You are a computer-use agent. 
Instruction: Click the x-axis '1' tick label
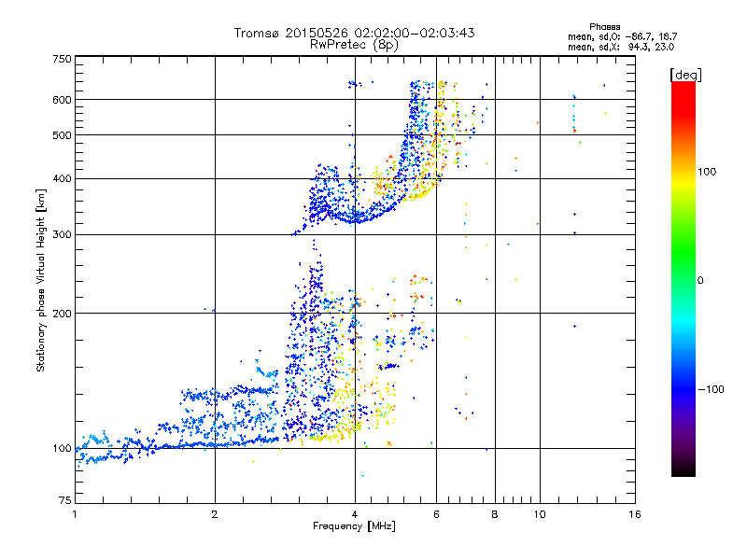75,514
